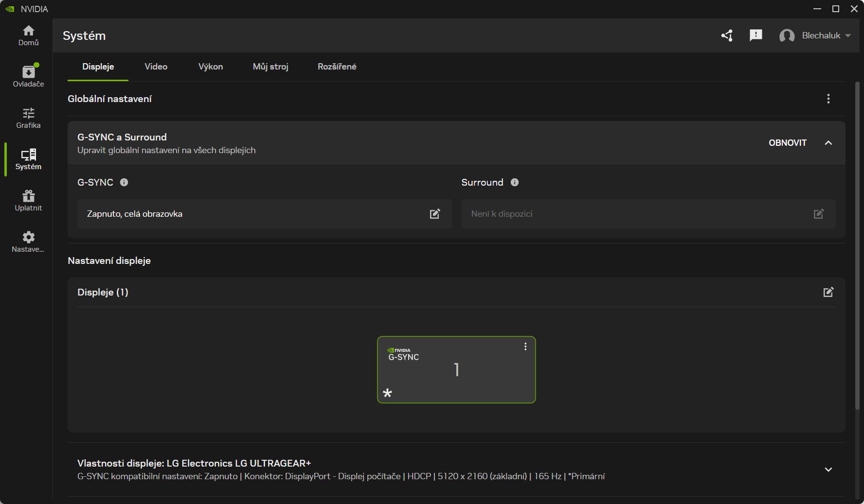Click the Nastavení displeje heading

[109, 261]
